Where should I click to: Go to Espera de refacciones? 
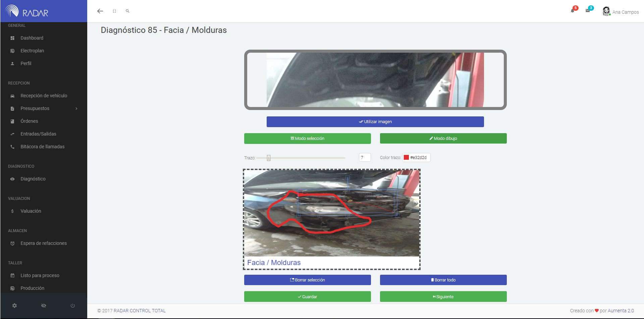click(44, 243)
